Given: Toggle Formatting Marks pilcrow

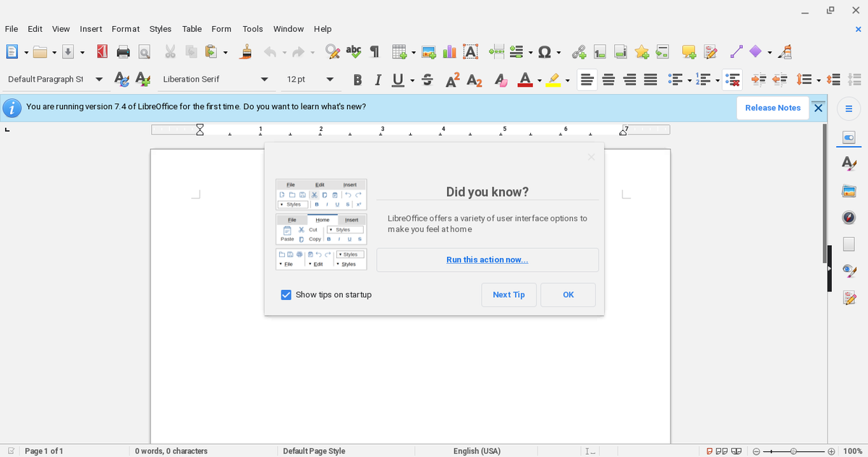Looking at the screenshot, I should click(x=374, y=51).
